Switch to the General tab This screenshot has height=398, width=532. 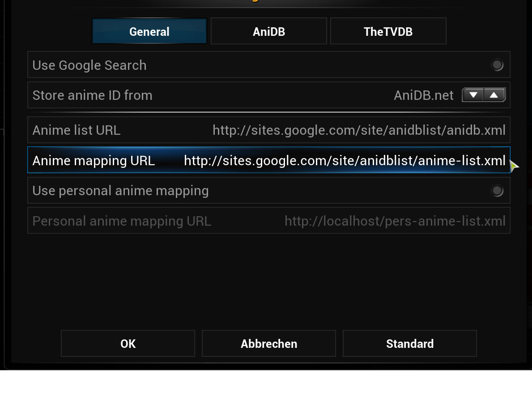click(x=149, y=31)
